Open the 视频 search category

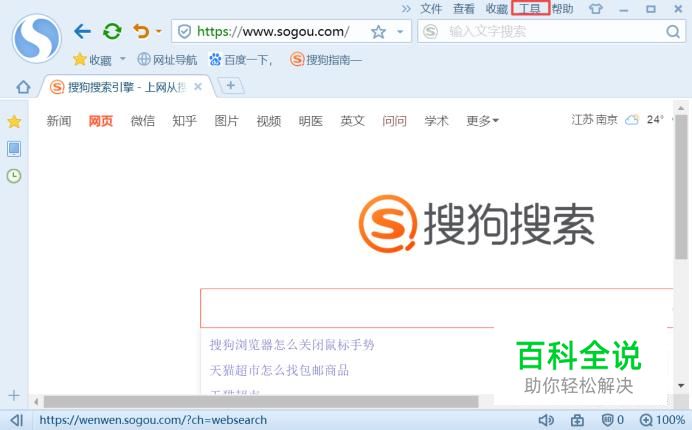tap(269, 121)
